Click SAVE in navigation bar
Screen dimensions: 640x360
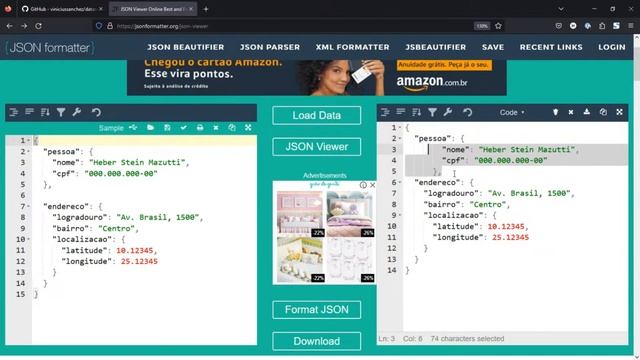pos(493,47)
